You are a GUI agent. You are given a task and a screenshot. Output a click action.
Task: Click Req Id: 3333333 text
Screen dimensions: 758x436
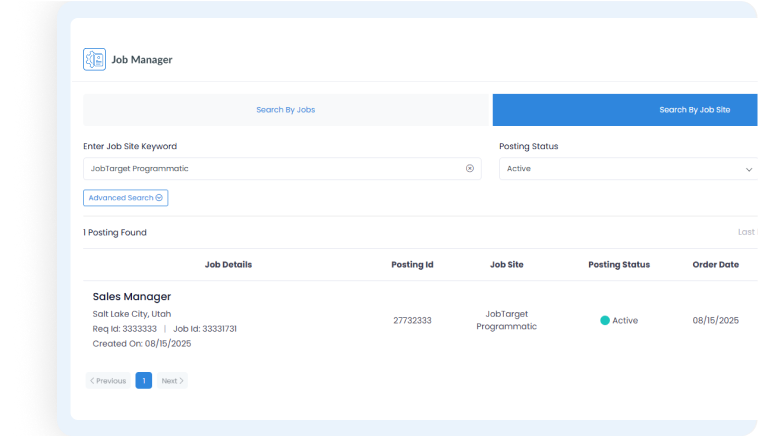point(124,329)
